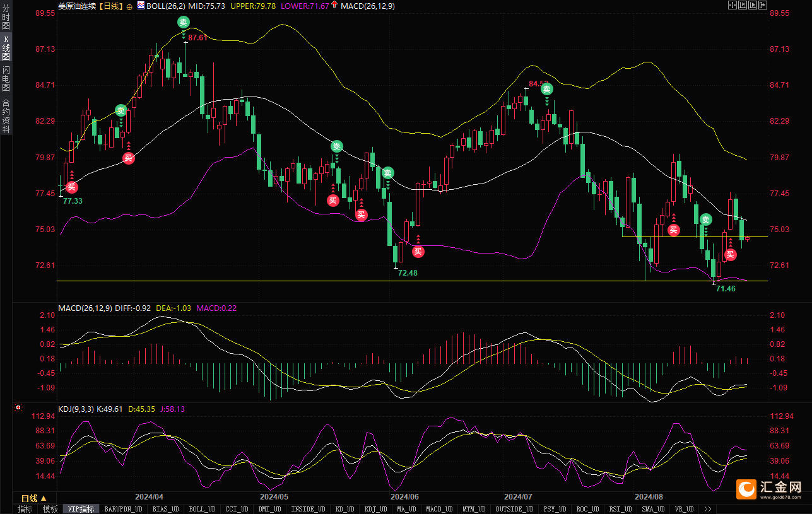
Task: Apply the PSY_UD indicator
Action: click(x=555, y=509)
